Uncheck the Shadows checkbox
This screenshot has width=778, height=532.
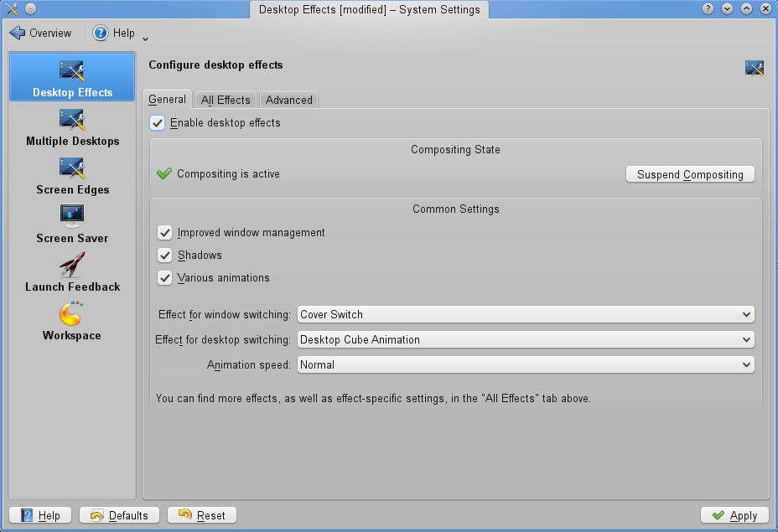(164, 256)
